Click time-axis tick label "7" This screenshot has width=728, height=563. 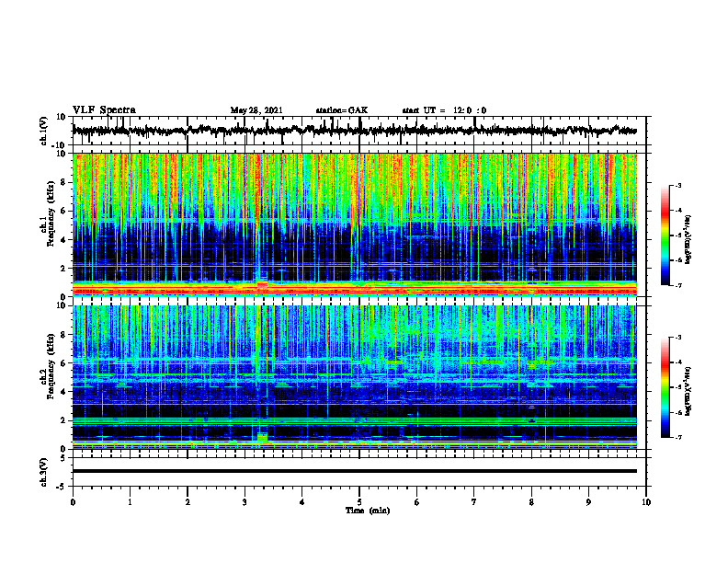pyautogui.click(x=474, y=502)
